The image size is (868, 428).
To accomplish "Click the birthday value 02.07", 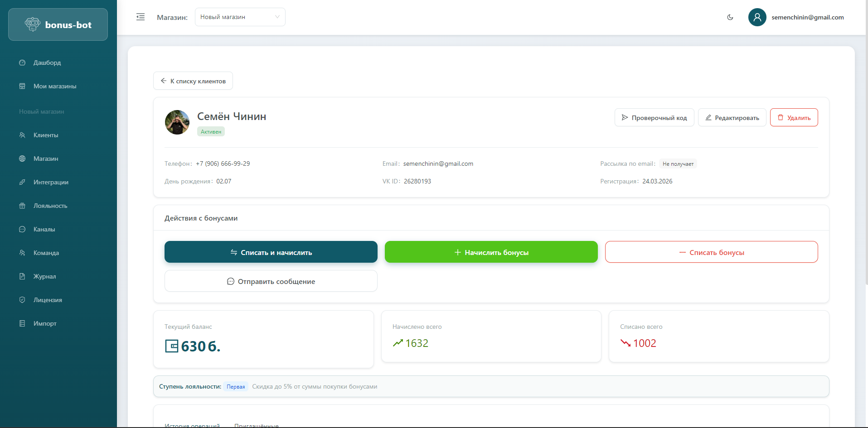I will pyautogui.click(x=224, y=181).
